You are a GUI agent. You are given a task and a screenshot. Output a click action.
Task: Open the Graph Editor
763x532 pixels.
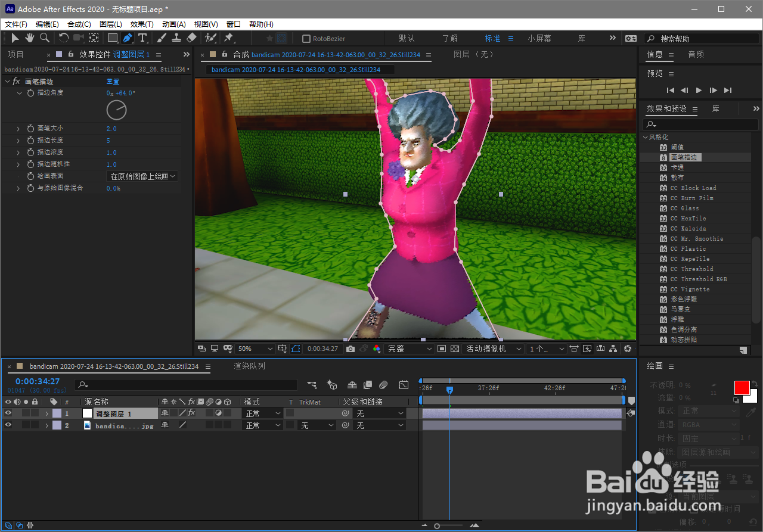coord(404,385)
